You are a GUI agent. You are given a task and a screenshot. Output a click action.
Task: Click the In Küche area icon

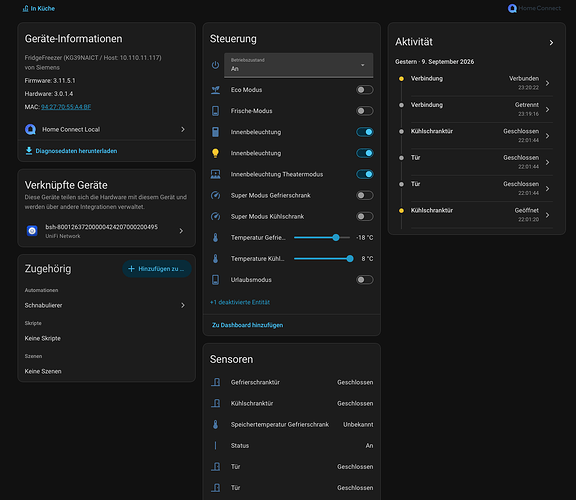click(25, 8)
